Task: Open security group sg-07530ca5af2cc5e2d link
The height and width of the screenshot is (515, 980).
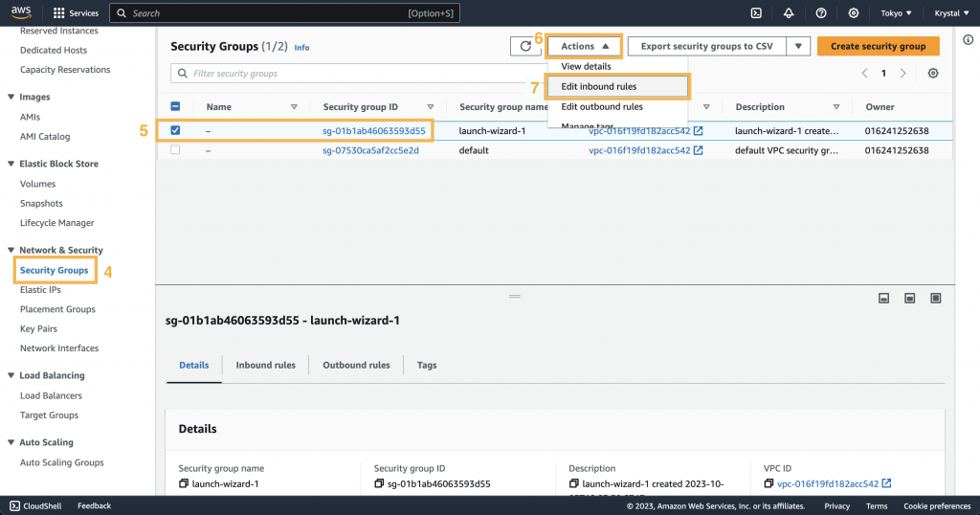Action: [x=370, y=150]
